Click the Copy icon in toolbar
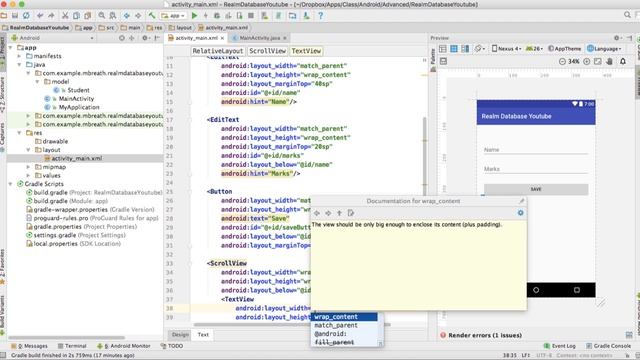Screen dimensions: 640x360 coord(76,16)
